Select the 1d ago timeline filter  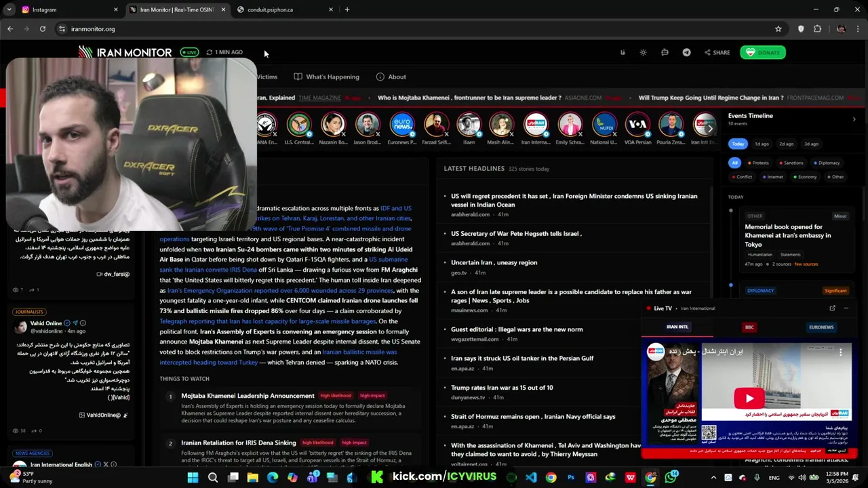(x=762, y=144)
